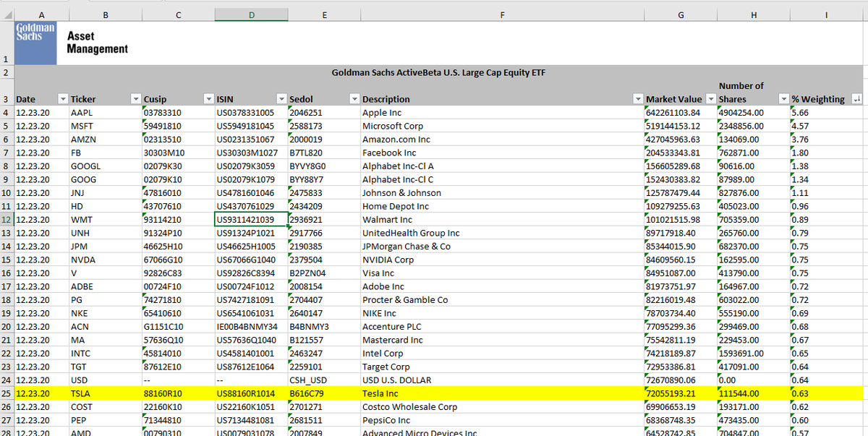
Task: Select market value 427045963.63
Action: click(x=681, y=140)
